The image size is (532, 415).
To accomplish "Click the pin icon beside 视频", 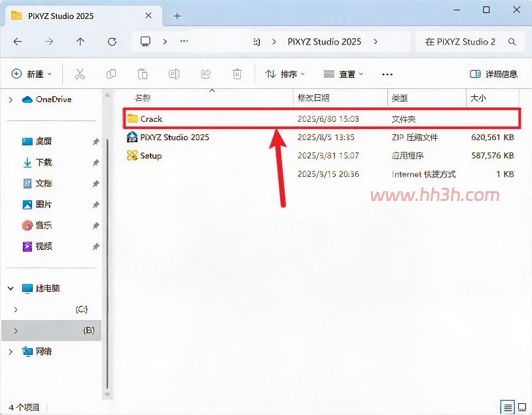I will (x=96, y=246).
